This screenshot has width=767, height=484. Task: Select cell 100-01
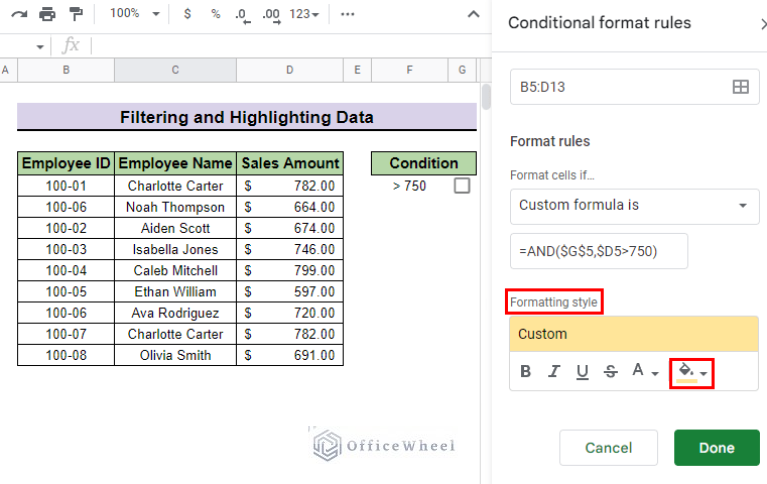(66, 186)
